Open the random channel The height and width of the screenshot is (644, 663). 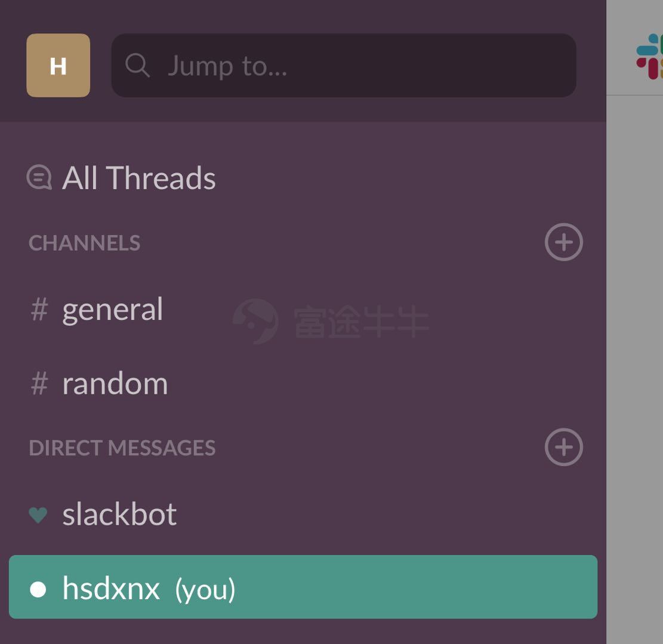point(115,384)
